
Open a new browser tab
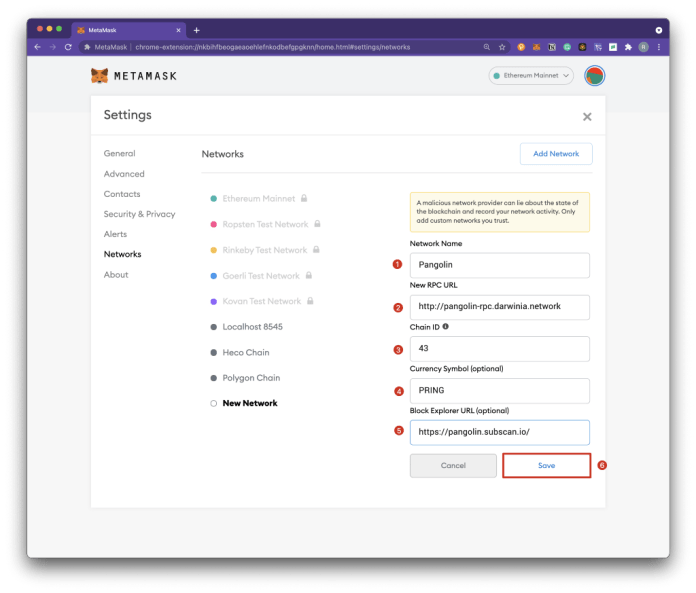click(x=197, y=30)
